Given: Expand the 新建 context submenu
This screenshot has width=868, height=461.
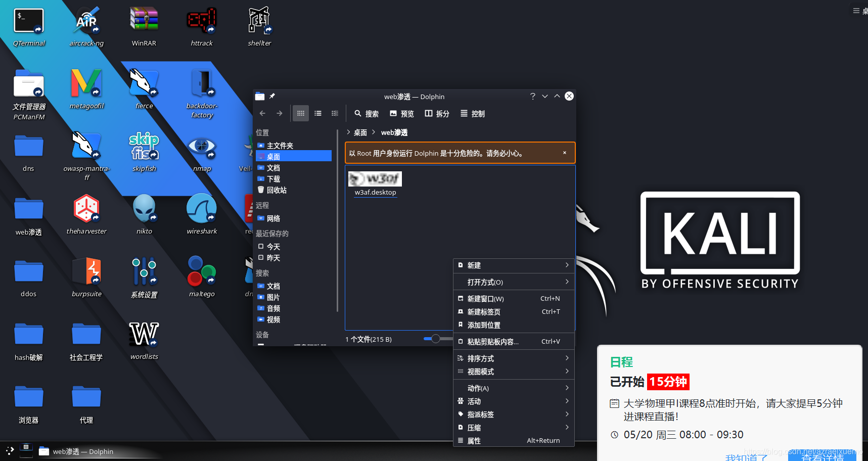Looking at the screenshot, I should (x=514, y=265).
